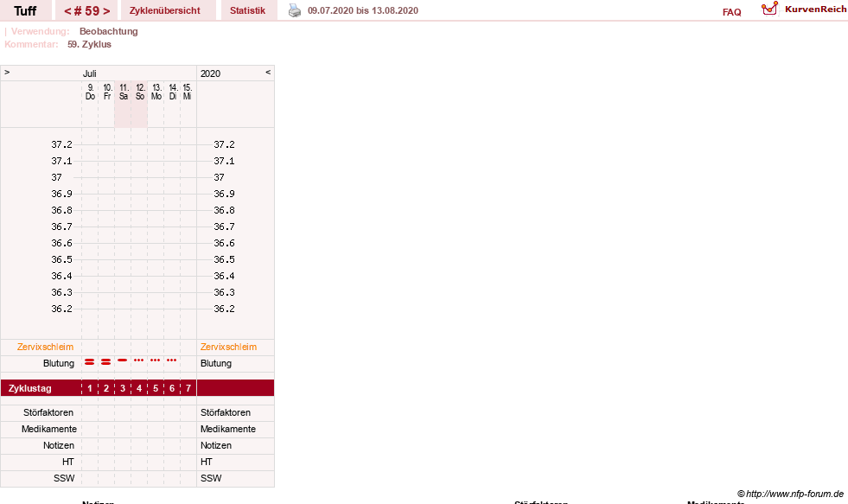Click heavy bleeding marker on day 2
848x504 pixels.
106,361
